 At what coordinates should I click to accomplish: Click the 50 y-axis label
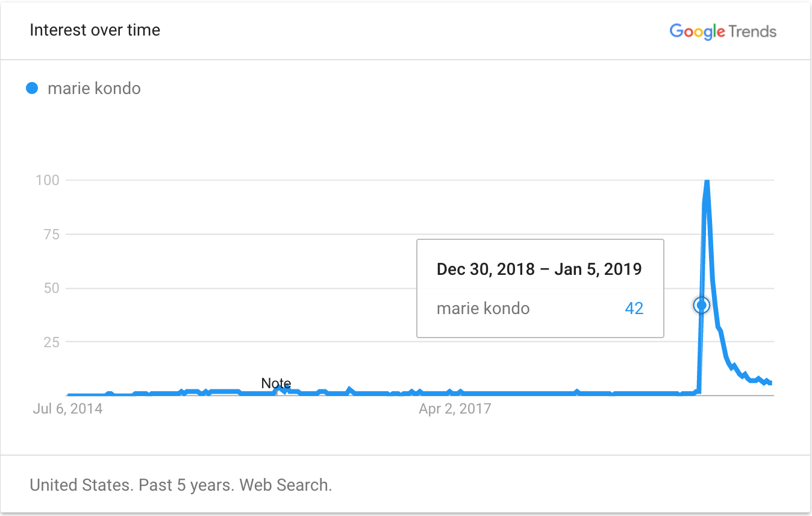tap(51, 288)
